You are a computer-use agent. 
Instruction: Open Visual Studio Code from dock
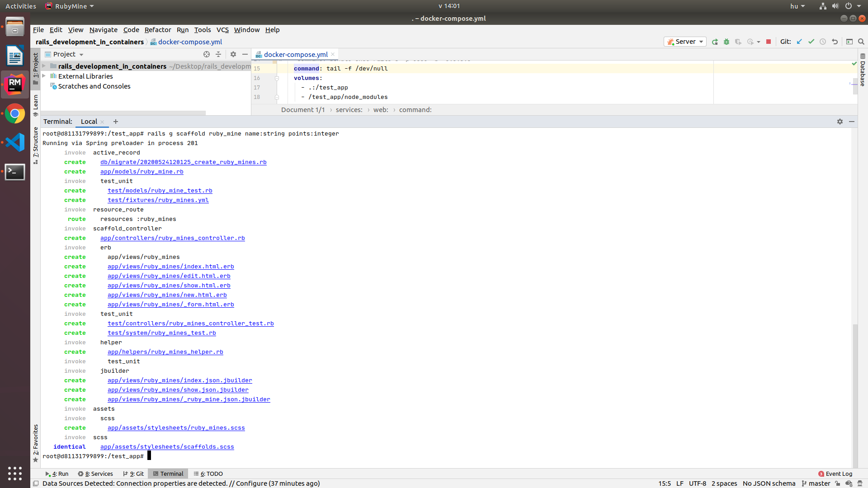point(15,142)
